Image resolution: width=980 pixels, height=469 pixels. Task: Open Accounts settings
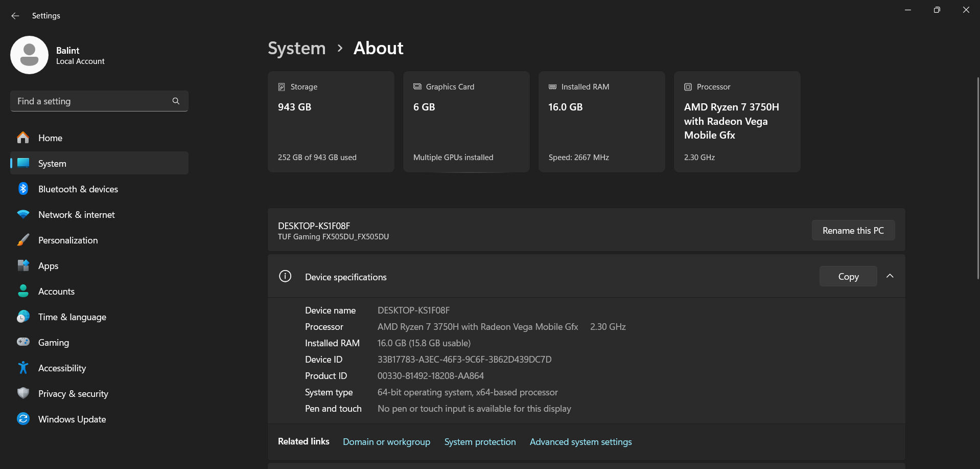(x=99, y=291)
